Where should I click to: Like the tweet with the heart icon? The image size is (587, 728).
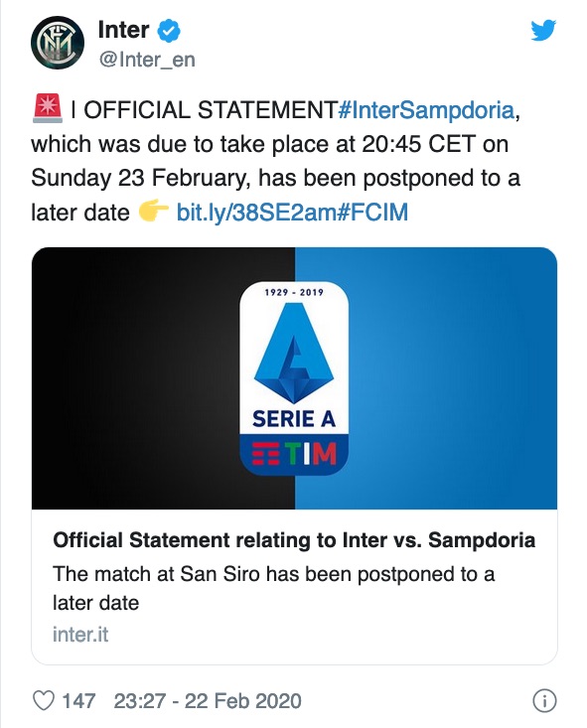point(44,700)
